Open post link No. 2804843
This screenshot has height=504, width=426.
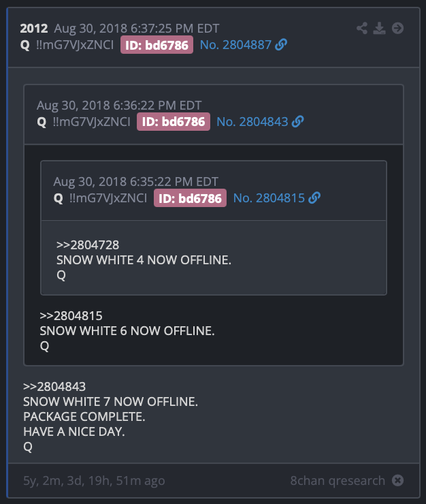coord(252,122)
